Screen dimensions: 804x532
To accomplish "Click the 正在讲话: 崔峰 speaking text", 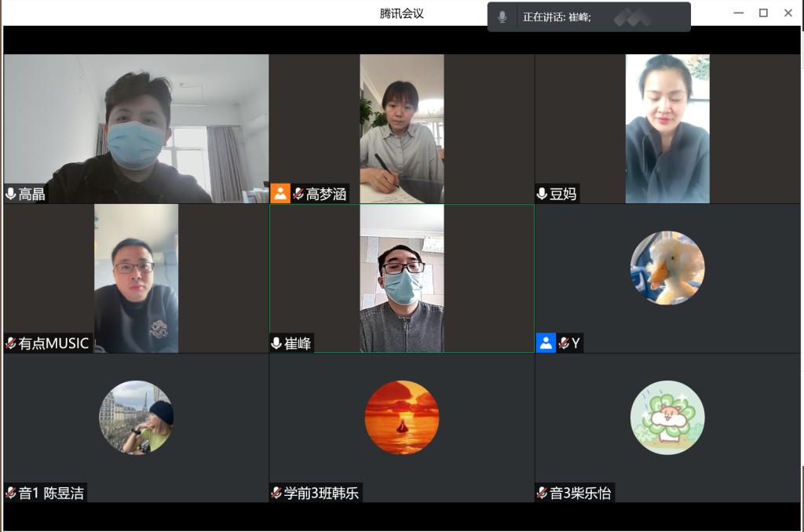I will click(557, 17).
